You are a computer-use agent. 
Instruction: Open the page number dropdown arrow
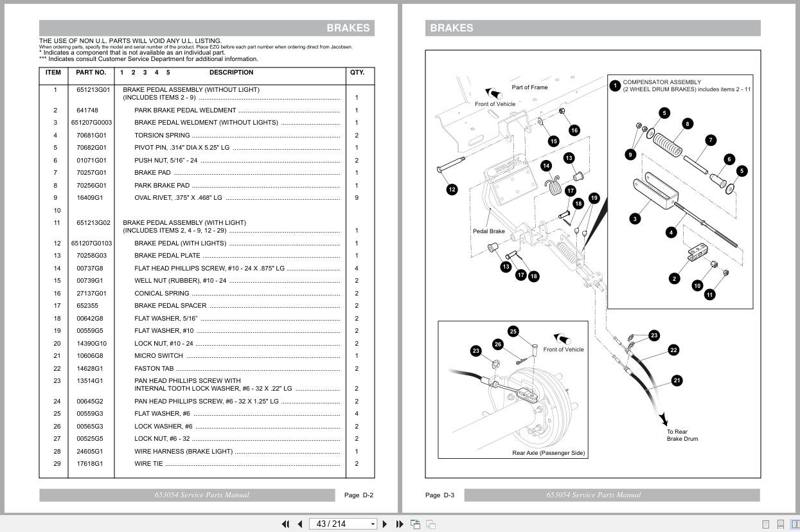pyautogui.click(x=373, y=524)
